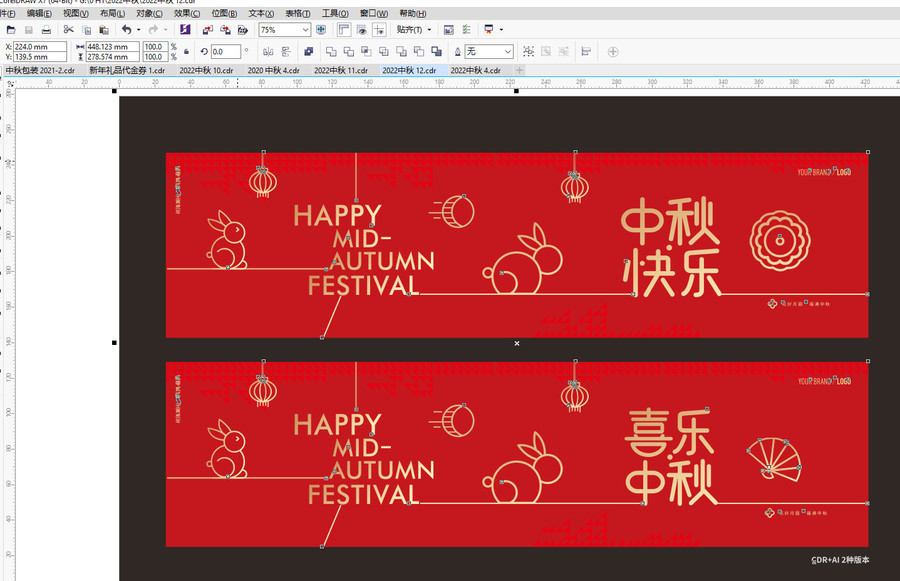Open the 工具(O) menu
Image resolution: width=900 pixels, height=581 pixels.
point(335,13)
